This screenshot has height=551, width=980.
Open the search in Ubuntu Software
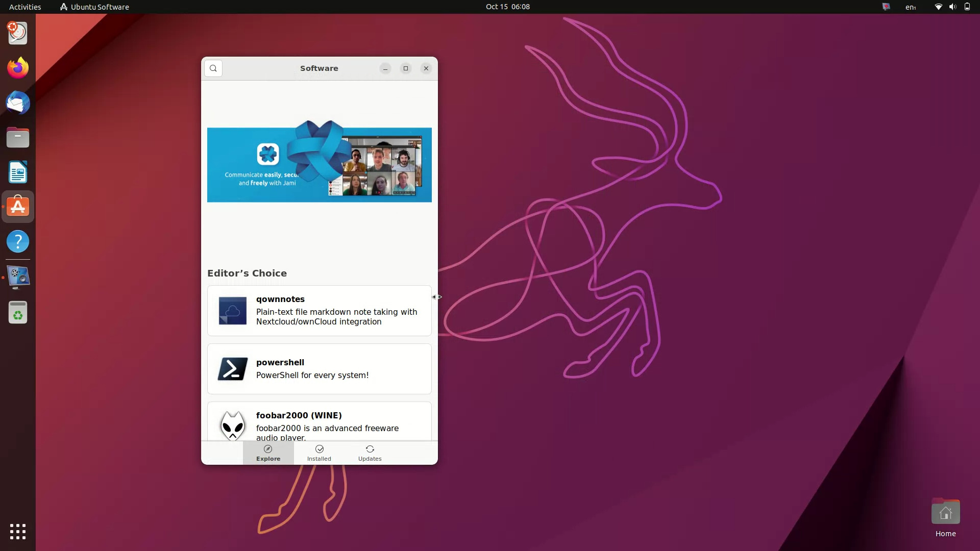click(x=213, y=68)
